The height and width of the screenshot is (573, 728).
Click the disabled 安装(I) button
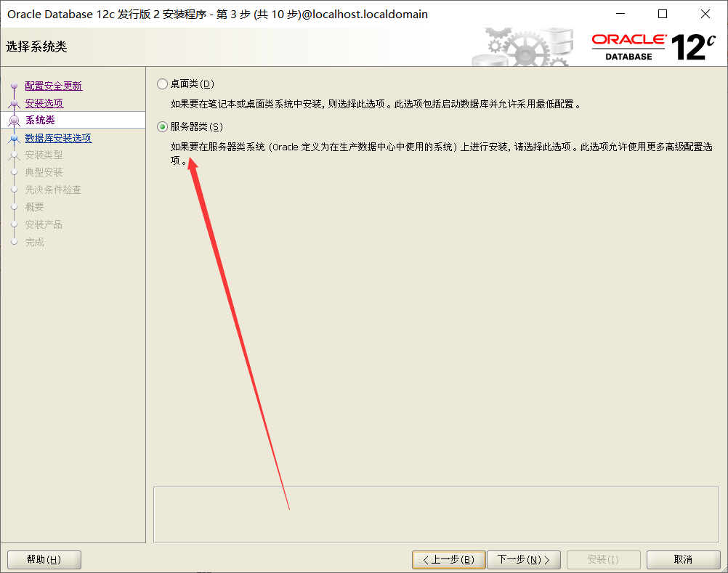[x=603, y=559]
